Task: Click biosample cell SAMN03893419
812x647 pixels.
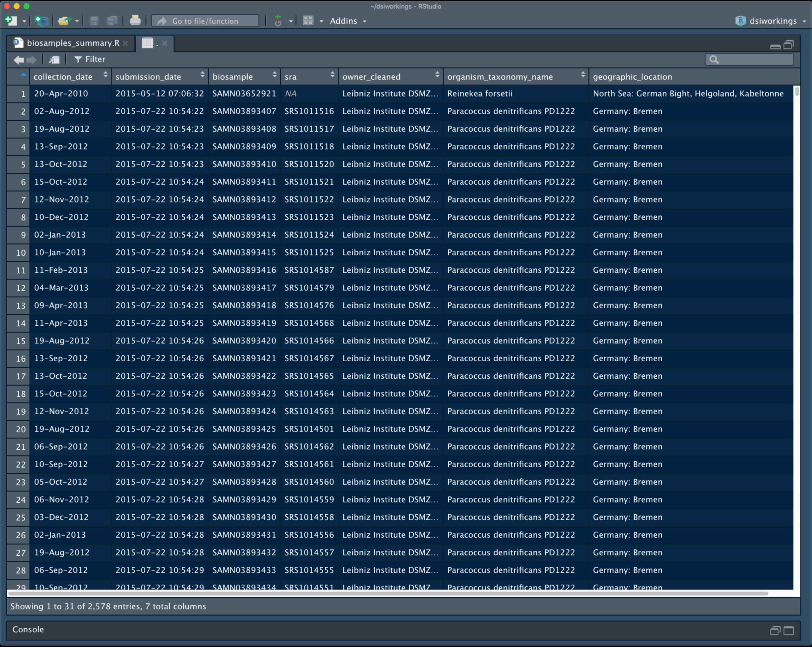Action: 244,323
